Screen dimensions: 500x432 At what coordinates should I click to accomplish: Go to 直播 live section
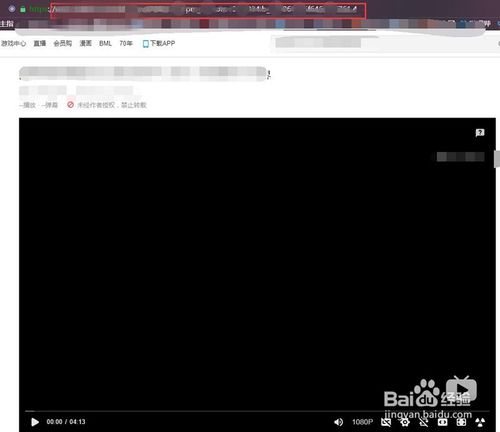40,43
